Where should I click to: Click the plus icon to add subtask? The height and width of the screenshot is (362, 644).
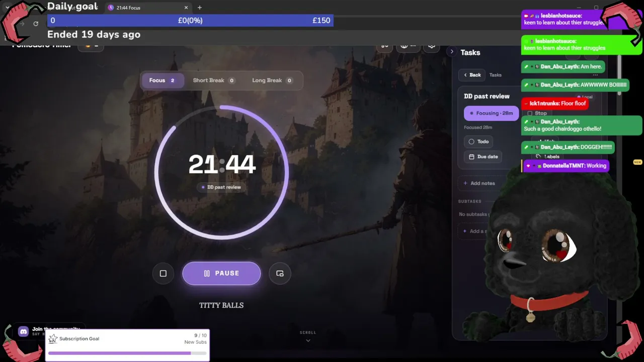(465, 231)
